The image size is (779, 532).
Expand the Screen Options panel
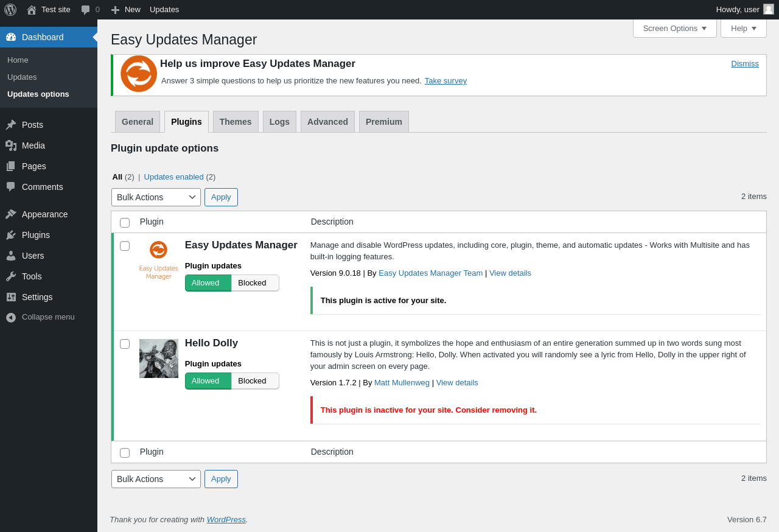(674, 28)
